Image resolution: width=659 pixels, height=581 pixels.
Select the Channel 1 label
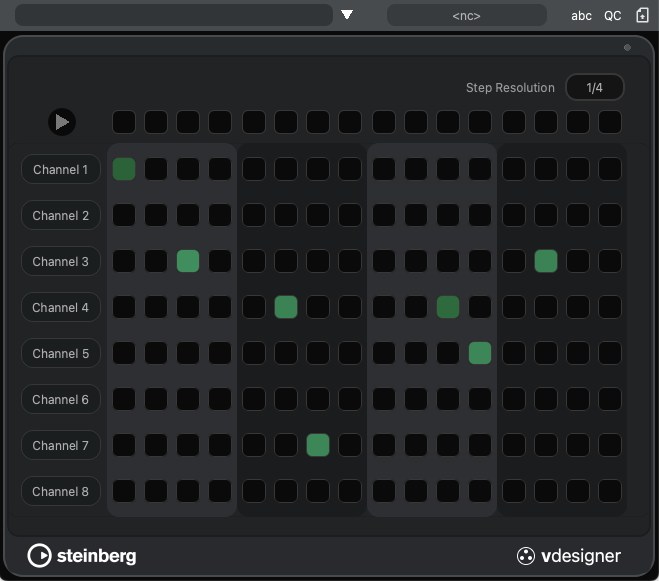(x=61, y=169)
